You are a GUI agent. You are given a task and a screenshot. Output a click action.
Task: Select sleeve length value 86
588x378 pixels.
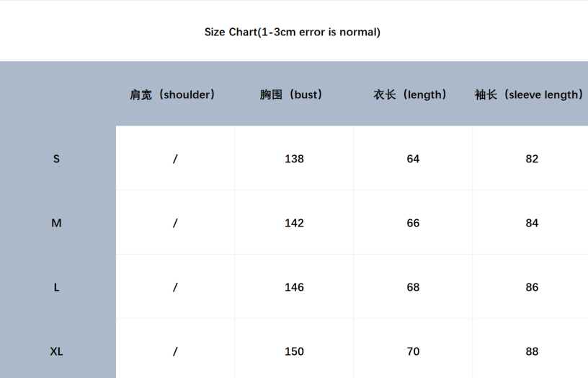tap(532, 287)
